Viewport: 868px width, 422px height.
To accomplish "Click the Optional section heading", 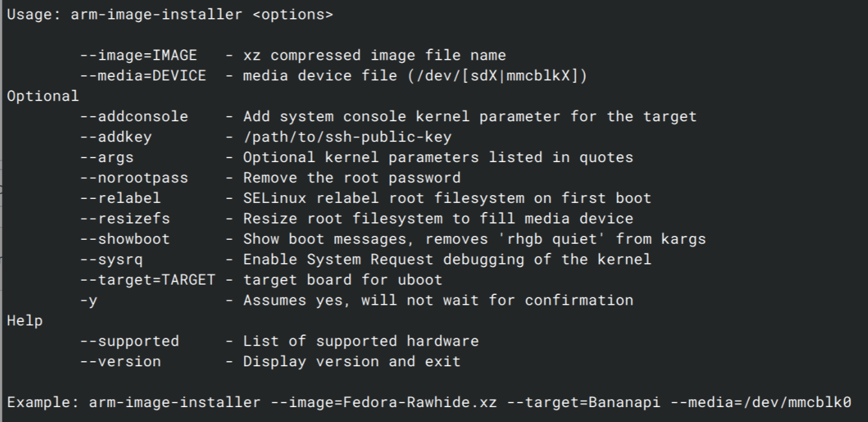I will [43, 97].
